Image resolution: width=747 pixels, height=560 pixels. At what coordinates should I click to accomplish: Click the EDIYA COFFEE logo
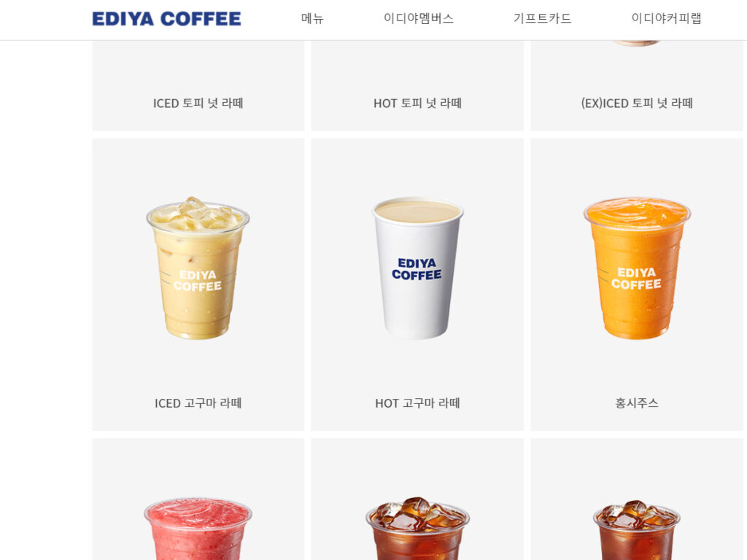(x=166, y=18)
